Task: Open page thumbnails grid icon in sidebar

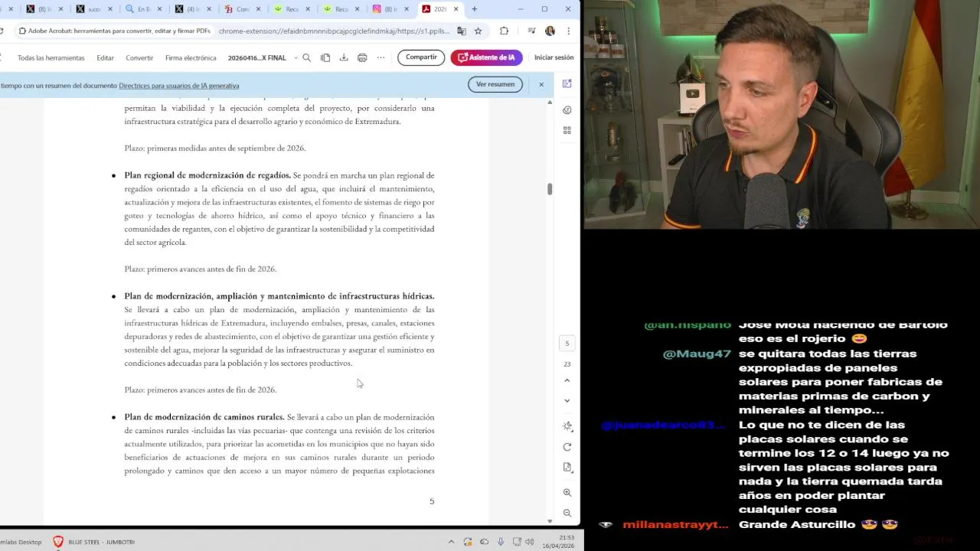Action: pos(567,131)
